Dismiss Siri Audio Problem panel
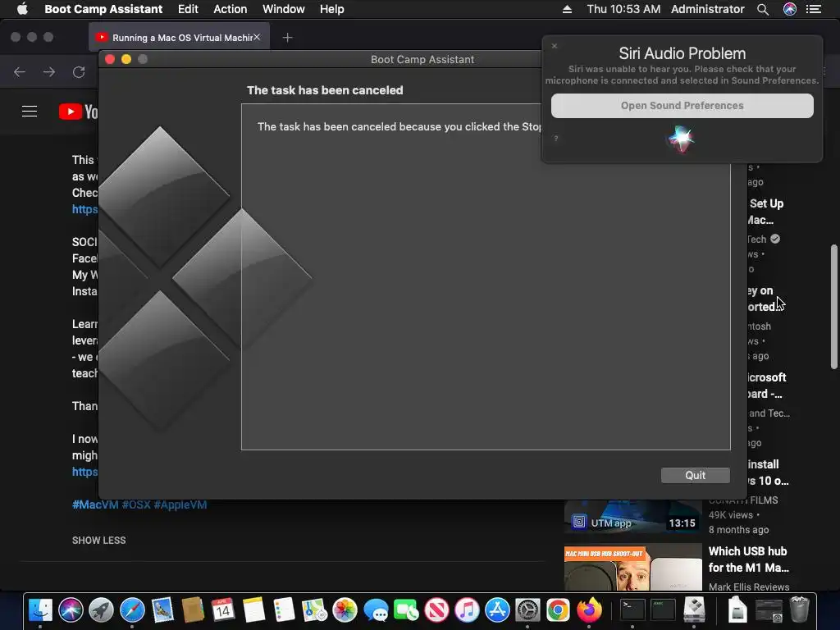Viewport: 840px width, 630px height. [555, 46]
